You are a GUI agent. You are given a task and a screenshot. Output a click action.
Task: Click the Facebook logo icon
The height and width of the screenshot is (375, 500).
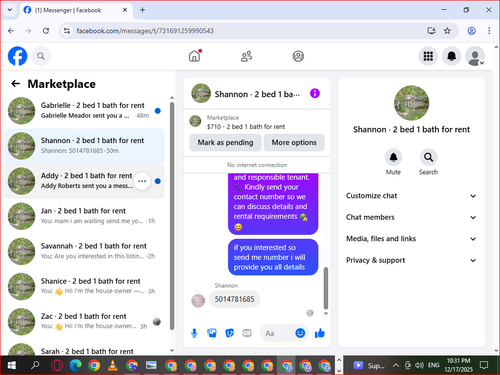coord(17,56)
